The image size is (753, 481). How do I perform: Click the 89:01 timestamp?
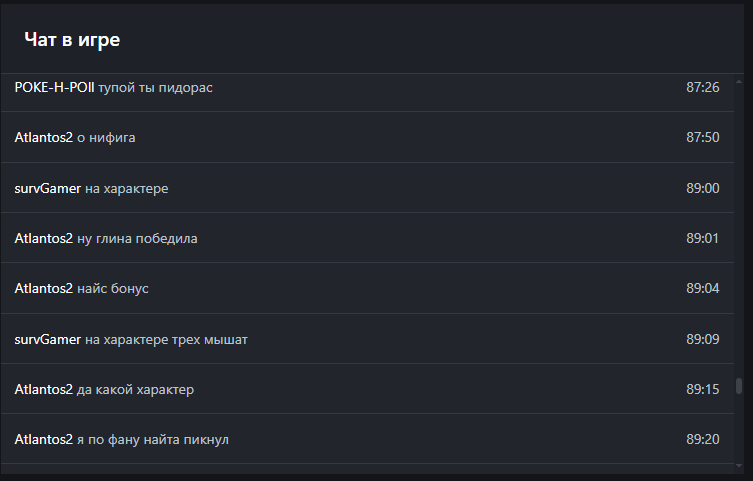click(x=702, y=239)
